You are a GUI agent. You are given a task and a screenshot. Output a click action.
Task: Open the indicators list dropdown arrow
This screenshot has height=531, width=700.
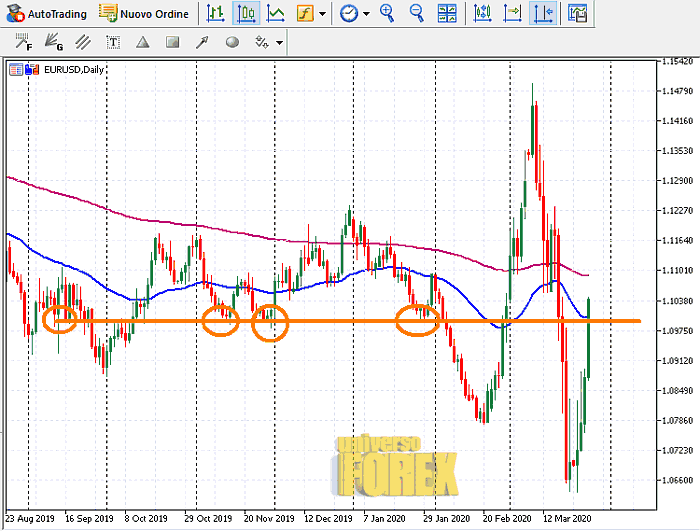322,14
